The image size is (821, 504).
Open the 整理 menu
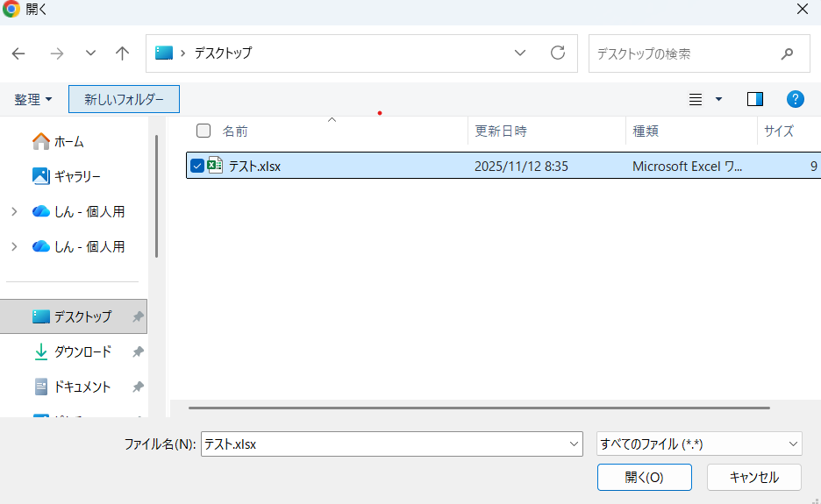click(33, 99)
